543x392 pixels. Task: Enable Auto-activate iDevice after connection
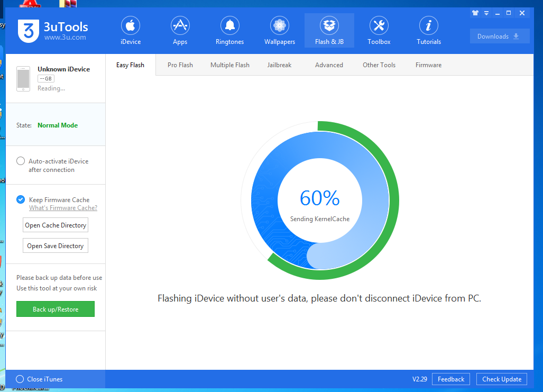click(21, 161)
